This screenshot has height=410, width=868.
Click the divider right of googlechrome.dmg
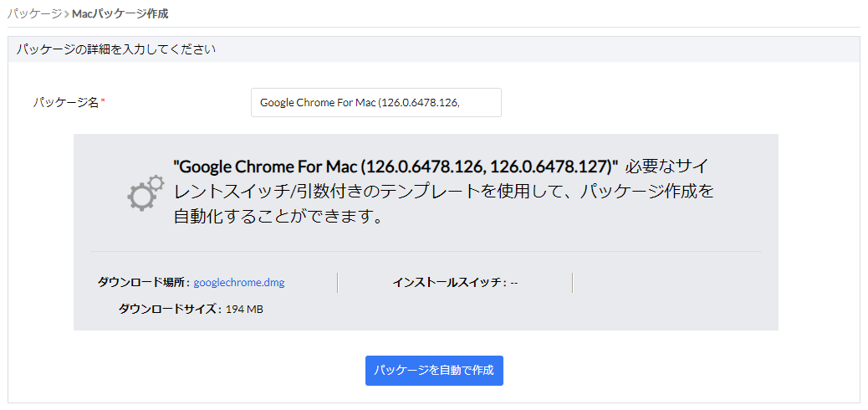337,283
